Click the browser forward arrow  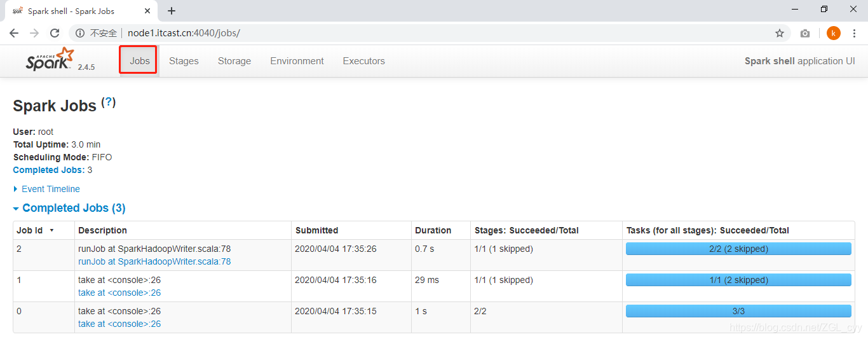click(34, 33)
